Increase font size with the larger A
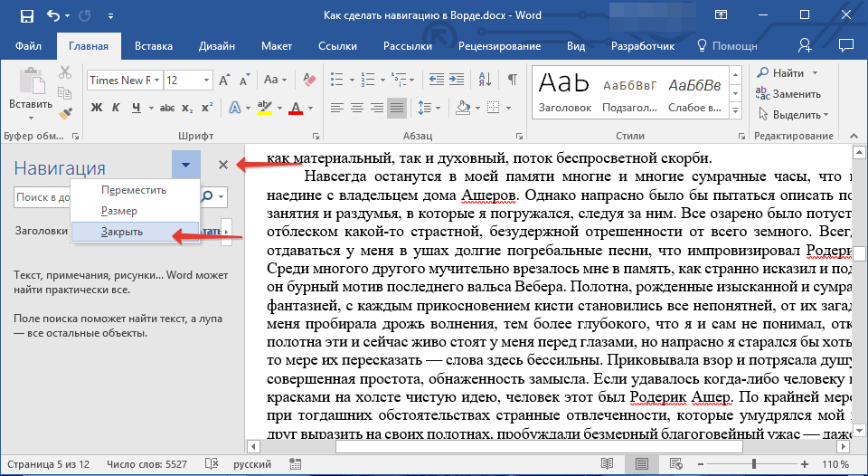The image size is (868, 476). click(x=224, y=81)
